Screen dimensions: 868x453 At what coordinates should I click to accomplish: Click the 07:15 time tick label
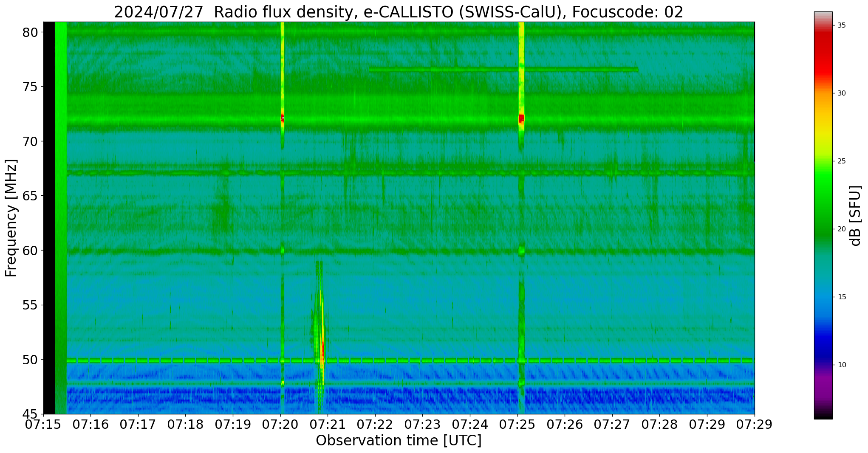click(x=43, y=425)
